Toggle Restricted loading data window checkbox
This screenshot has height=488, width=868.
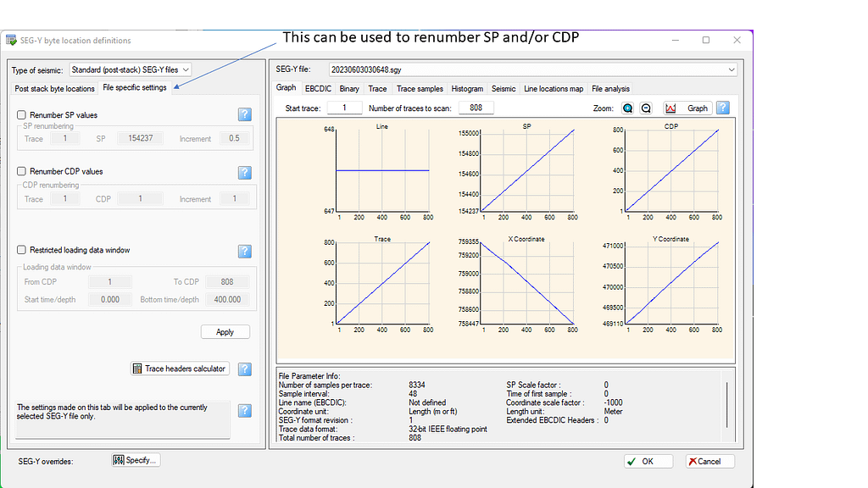[22, 250]
